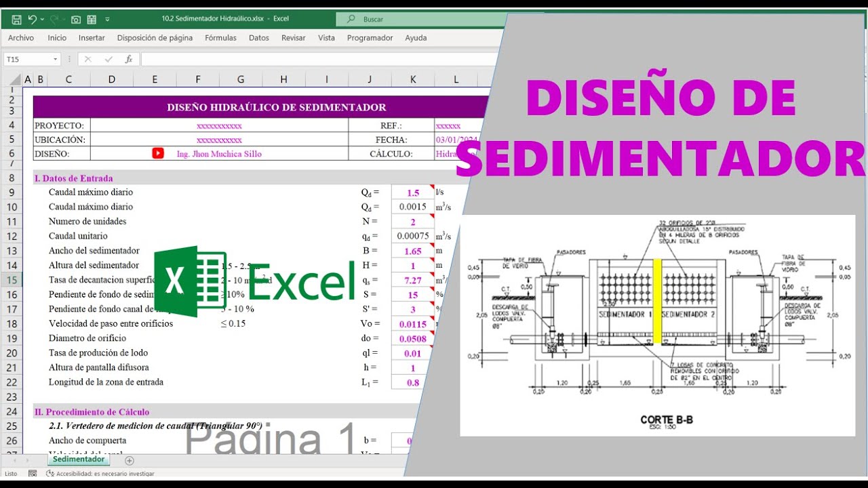
Task: Select the ql cell with value 0.01
Action: click(x=413, y=353)
